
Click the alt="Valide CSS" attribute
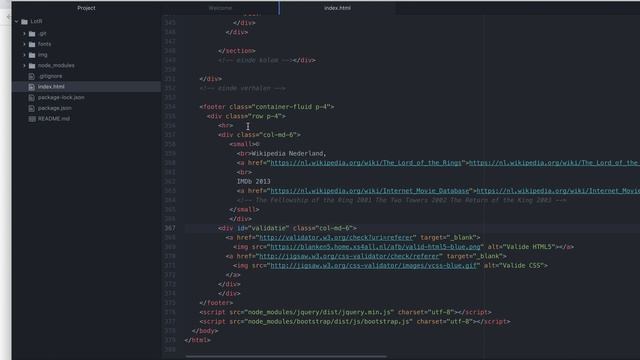[513, 266]
